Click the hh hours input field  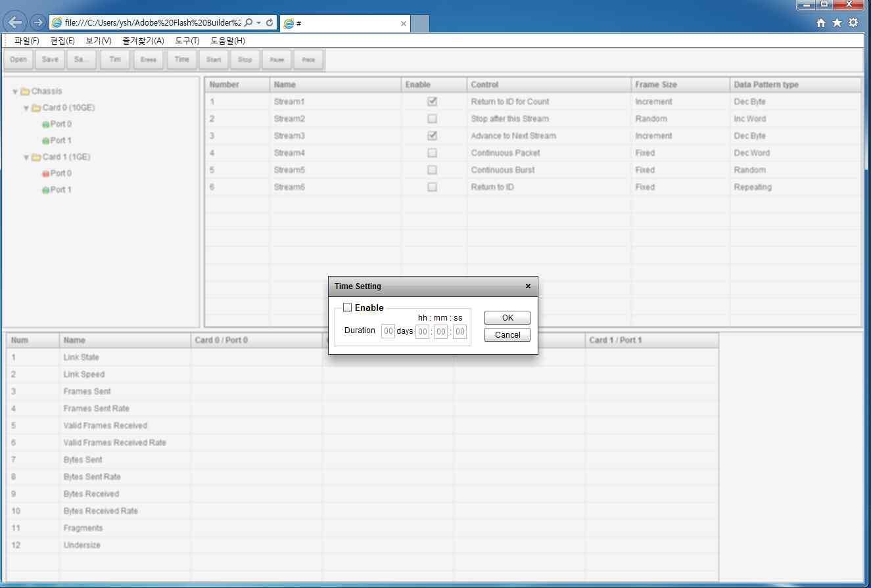click(x=423, y=331)
